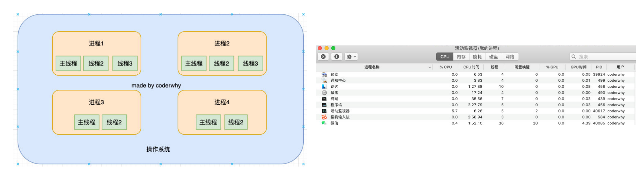Open the gear action dropdown menu
The image size is (644, 181).
click(351, 57)
